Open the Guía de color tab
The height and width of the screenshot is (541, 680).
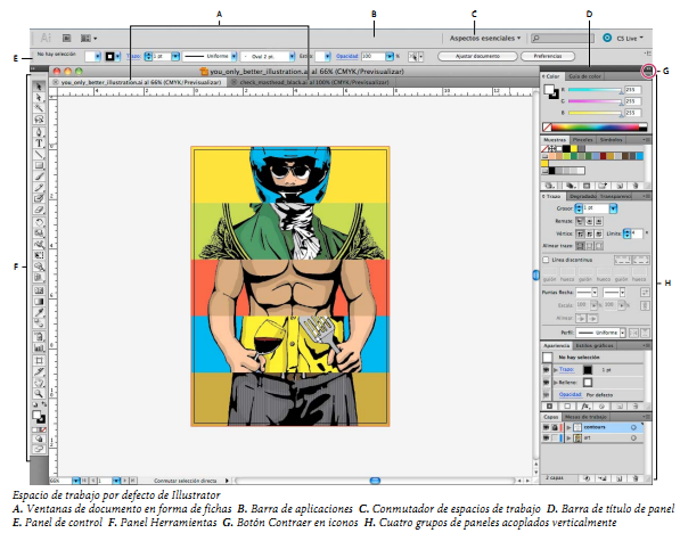click(585, 76)
